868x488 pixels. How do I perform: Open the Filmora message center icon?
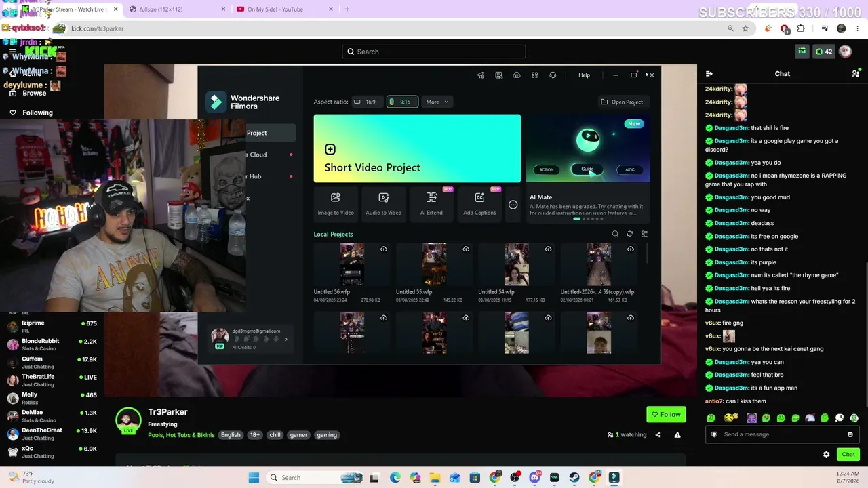point(498,75)
